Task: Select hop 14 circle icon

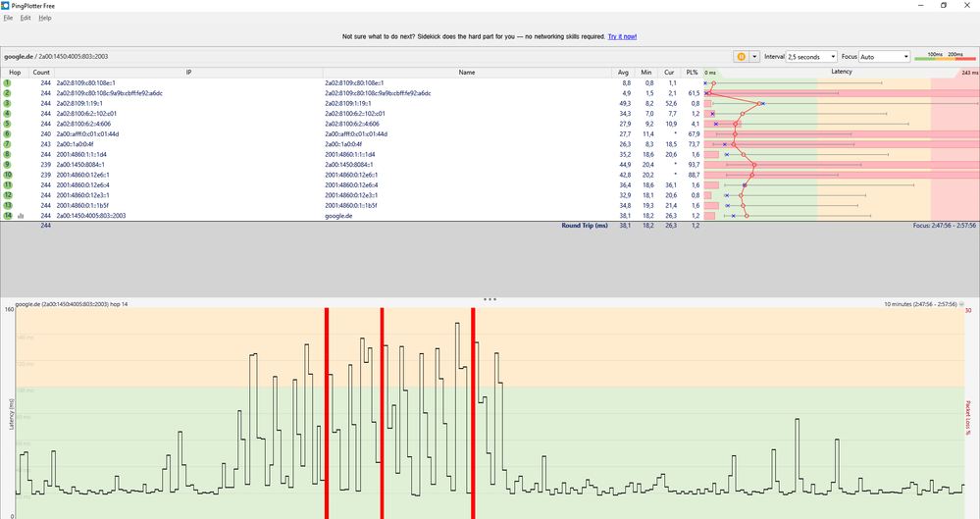Action: [8, 216]
